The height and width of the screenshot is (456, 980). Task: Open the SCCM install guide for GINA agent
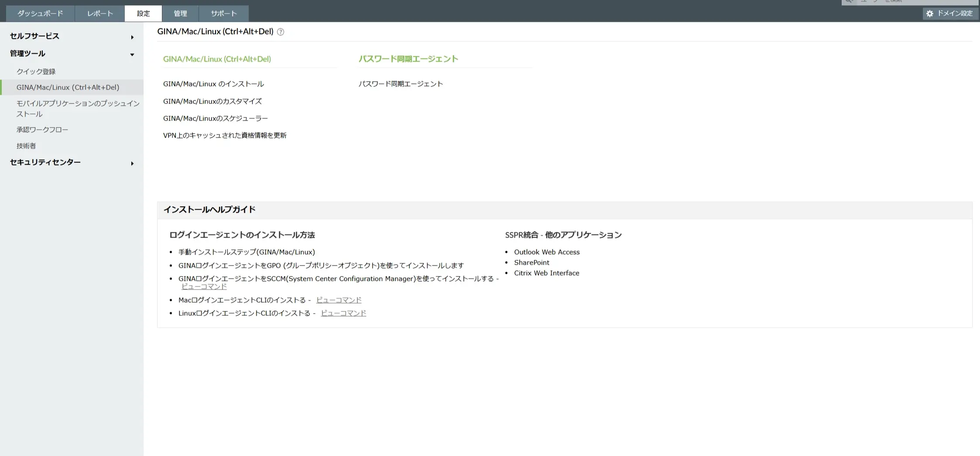coord(336,279)
